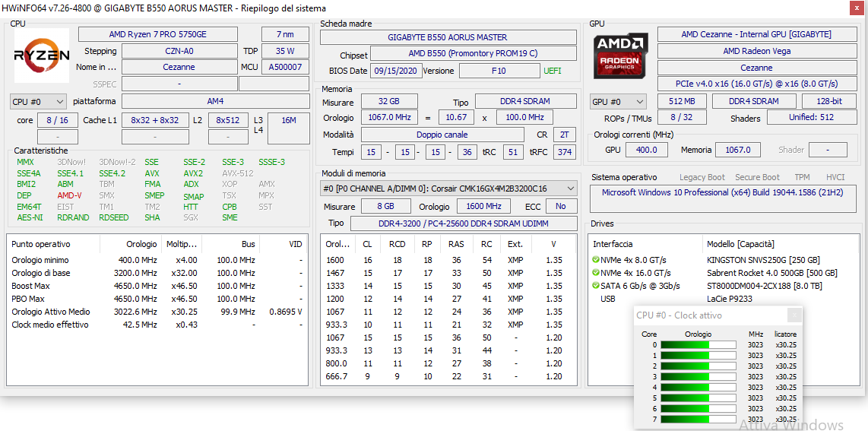This screenshot has height=431, width=868.
Task: Click the Secure Boot indicator
Action: (x=756, y=178)
